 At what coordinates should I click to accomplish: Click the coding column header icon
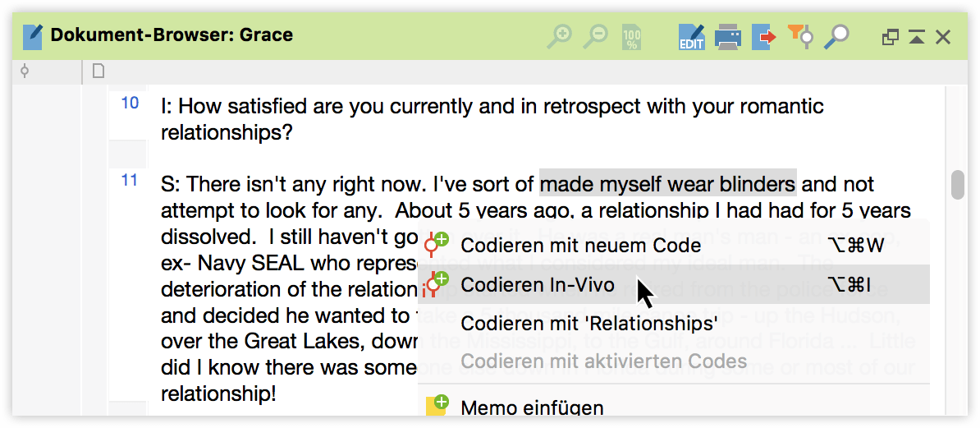(25, 71)
